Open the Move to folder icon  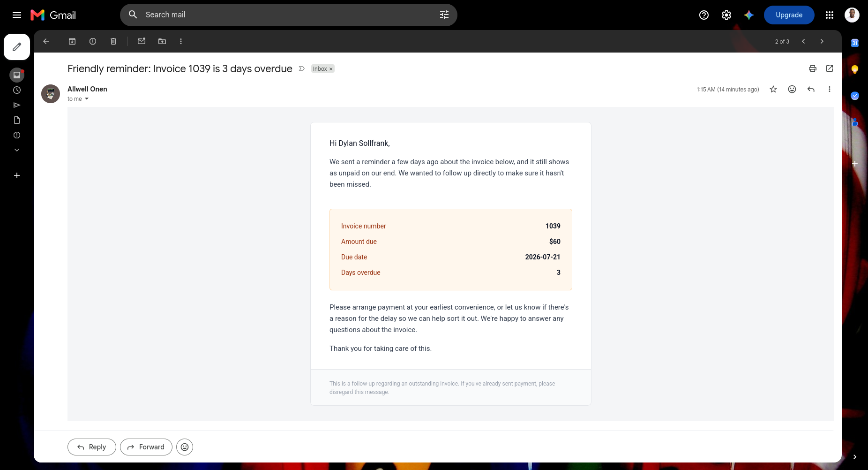click(162, 41)
